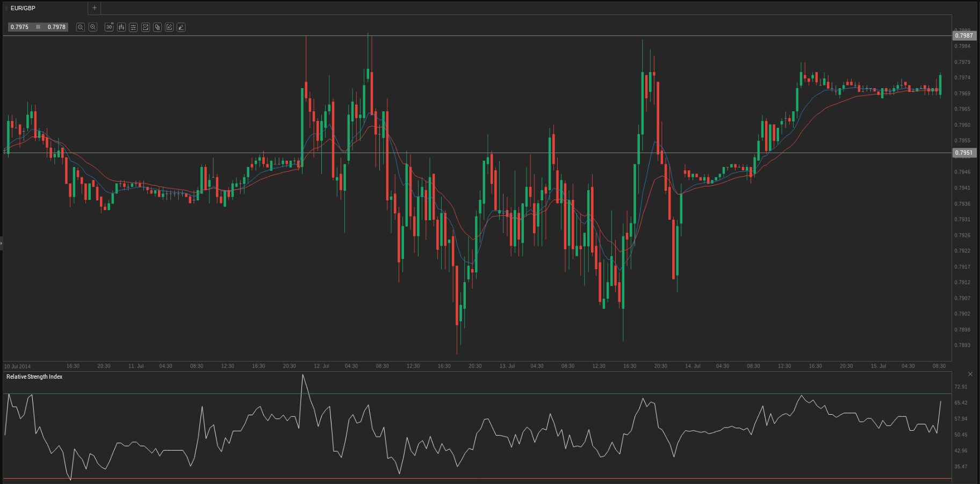Select the 0.7987 horizontal line price label
980x484 pixels.
(x=964, y=35)
